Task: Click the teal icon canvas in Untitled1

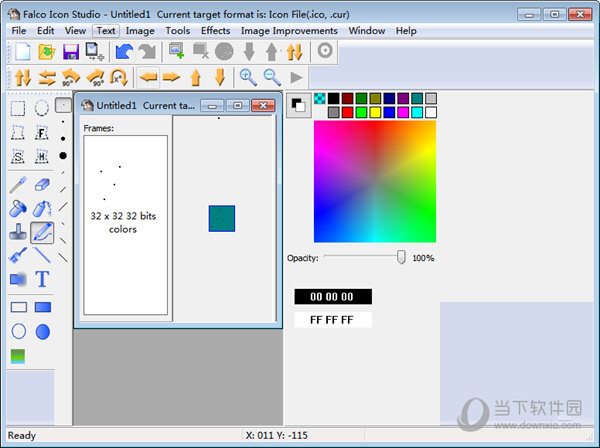Action: (x=222, y=218)
